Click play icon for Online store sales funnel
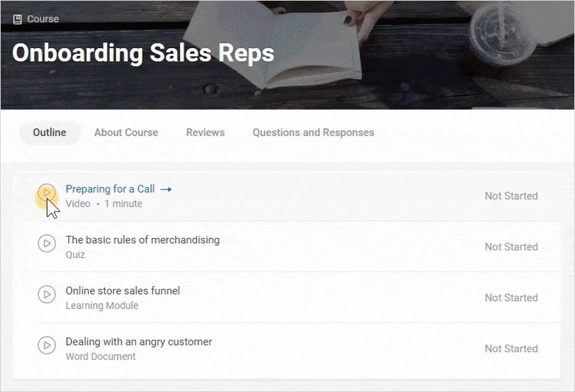 (47, 295)
